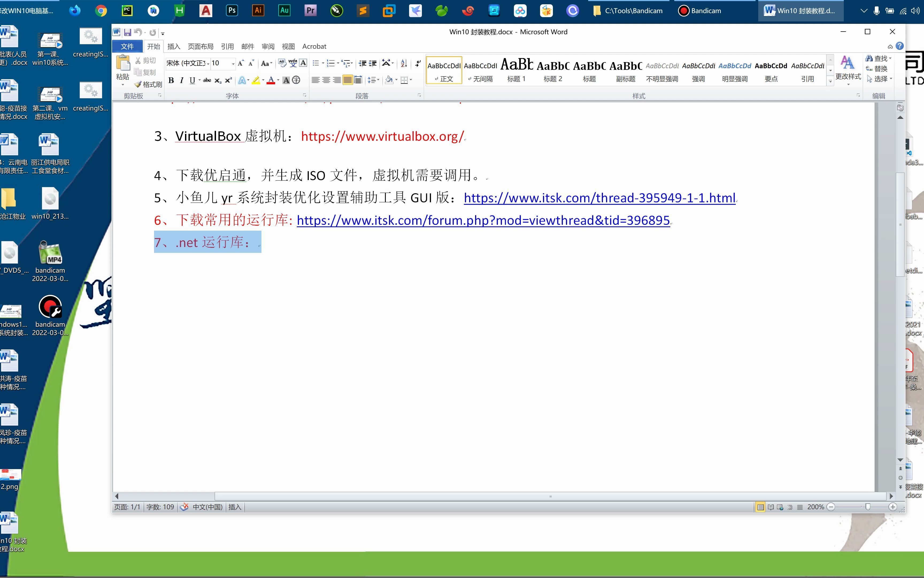Switch to the References (引用) tab
This screenshot has width=924, height=578.
click(227, 46)
